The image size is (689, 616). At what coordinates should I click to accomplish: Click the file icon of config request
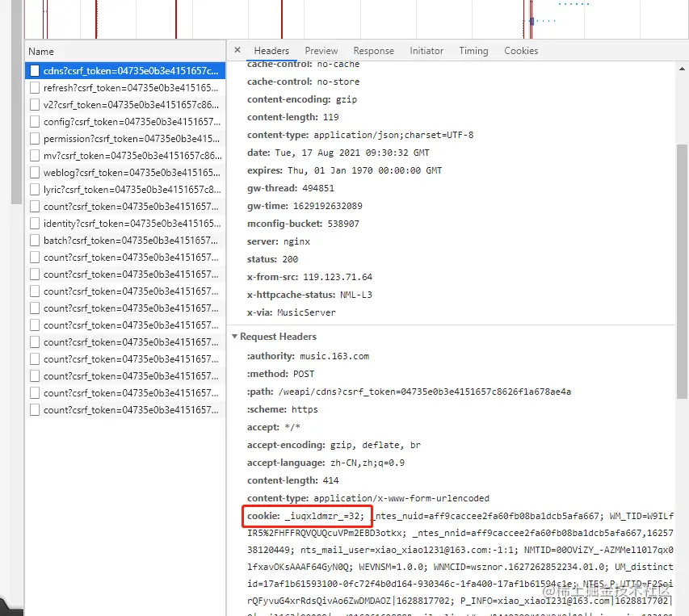pos(35,122)
